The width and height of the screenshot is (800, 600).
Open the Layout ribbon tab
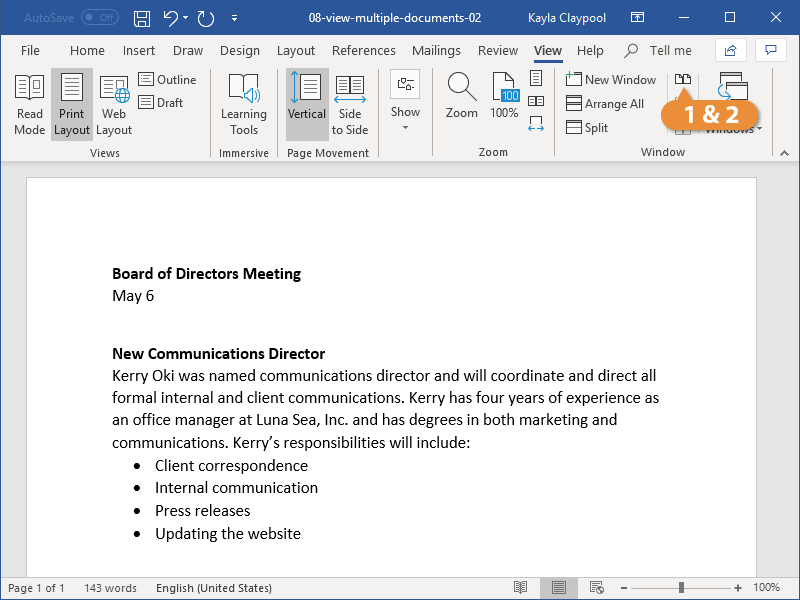(x=295, y=51)
